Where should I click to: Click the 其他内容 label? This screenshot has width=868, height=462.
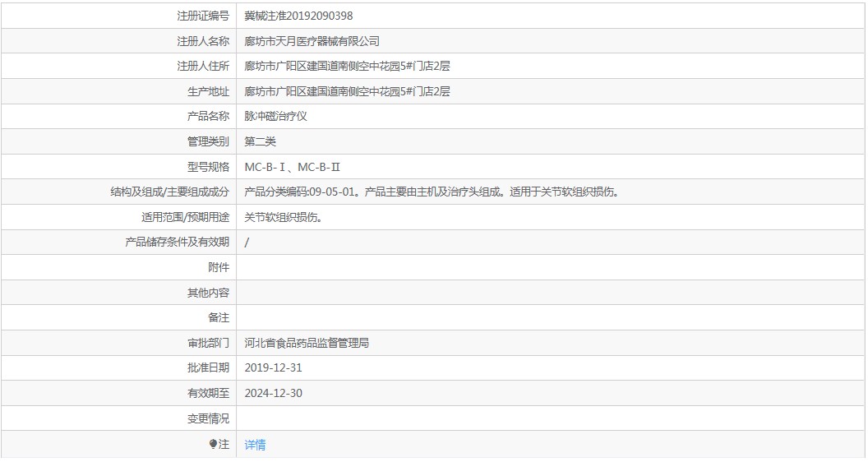[x=208, y=293]
